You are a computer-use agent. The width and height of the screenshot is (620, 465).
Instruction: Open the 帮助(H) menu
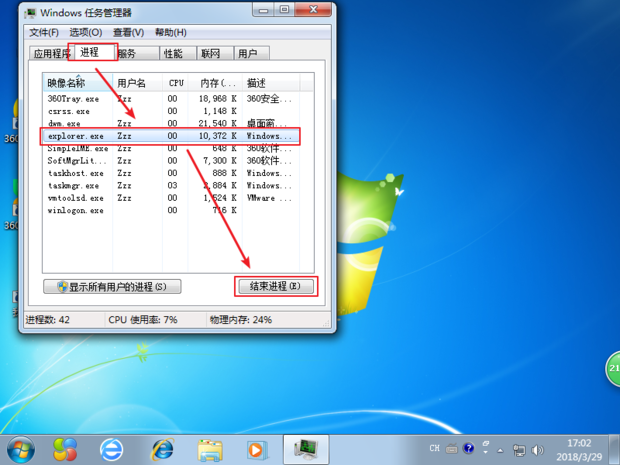point(170,32)
